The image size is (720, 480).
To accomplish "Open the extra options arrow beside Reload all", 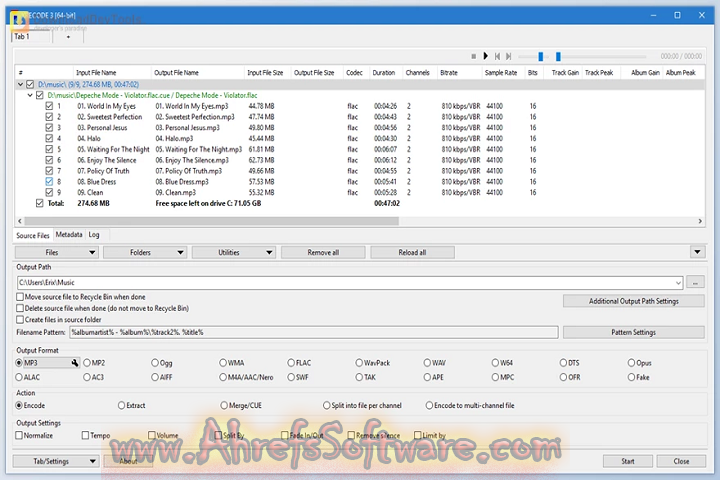I will coord(697,252).
